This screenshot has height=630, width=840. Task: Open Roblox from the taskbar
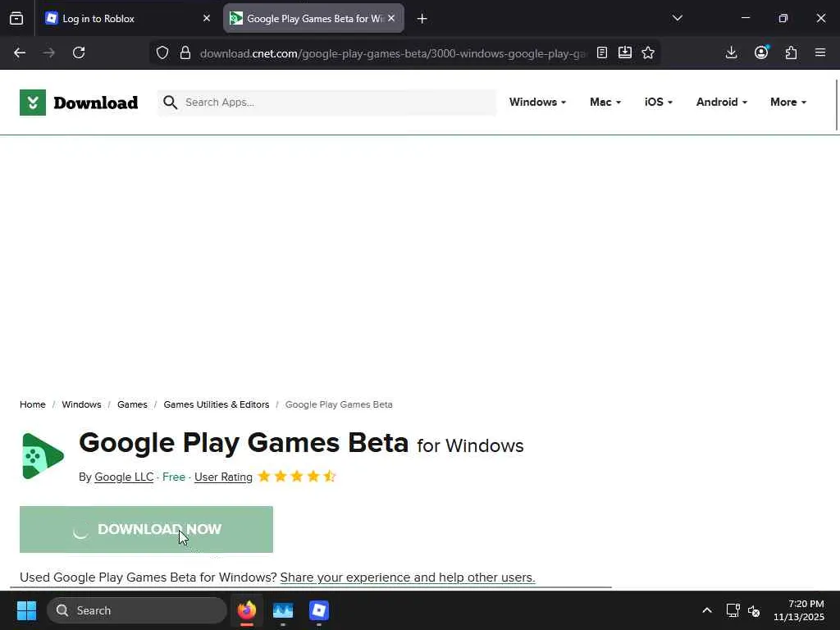(x=319, y=610)
